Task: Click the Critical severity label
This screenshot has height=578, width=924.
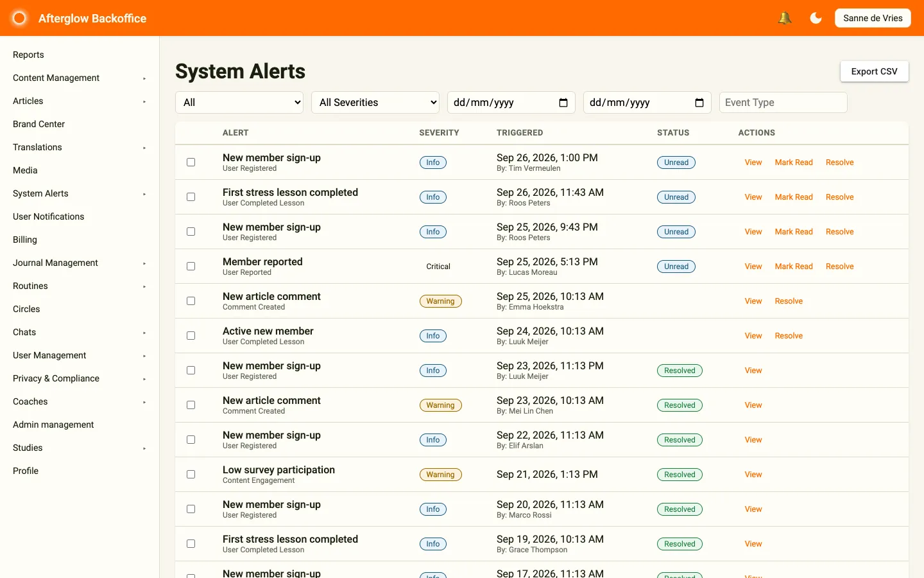Action: (438, 267)
